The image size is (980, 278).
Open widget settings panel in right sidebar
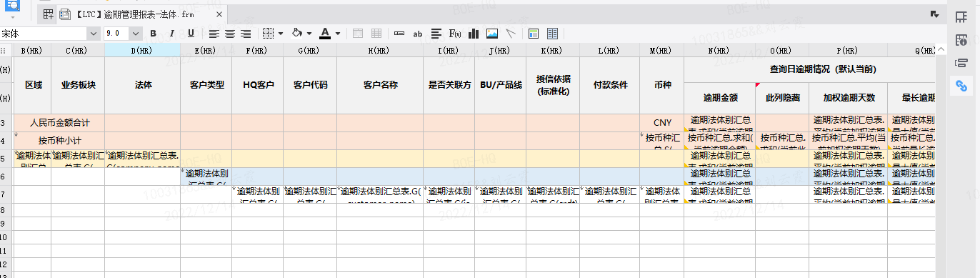tap(961, 62)
